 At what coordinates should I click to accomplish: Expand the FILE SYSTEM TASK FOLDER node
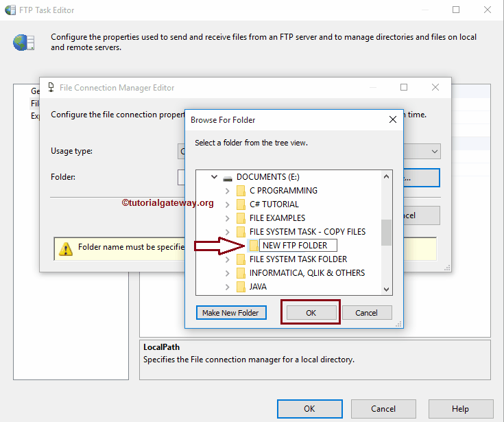(x=227, y=259)
